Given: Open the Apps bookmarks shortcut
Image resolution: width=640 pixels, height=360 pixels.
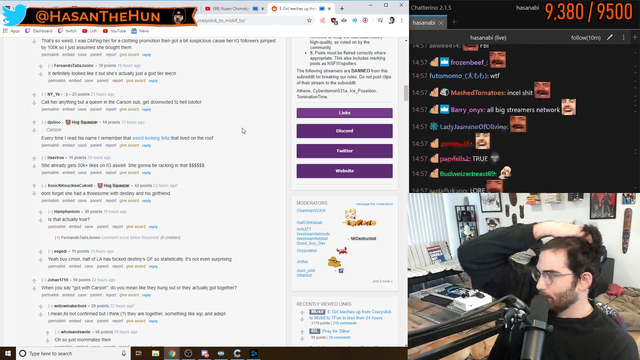Looking at the screenshot, I should [x=11, y=31].
